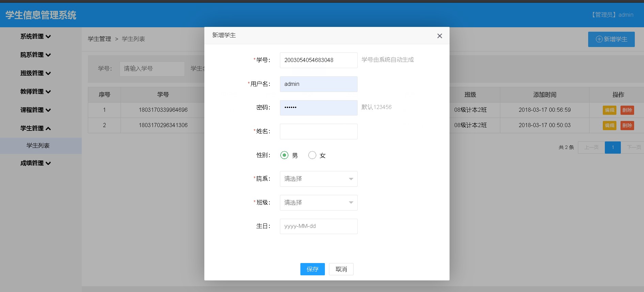Image resolution: width=644 pixels, height=292 pixels.
Task: Click 编辑 for the 2018-03-17 00:56:59 row
Action: point(609,110)
